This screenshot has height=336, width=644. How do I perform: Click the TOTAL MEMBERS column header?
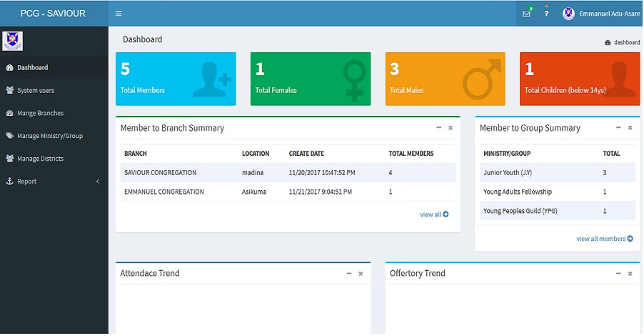pyautogui.click(x=411, y=154)
